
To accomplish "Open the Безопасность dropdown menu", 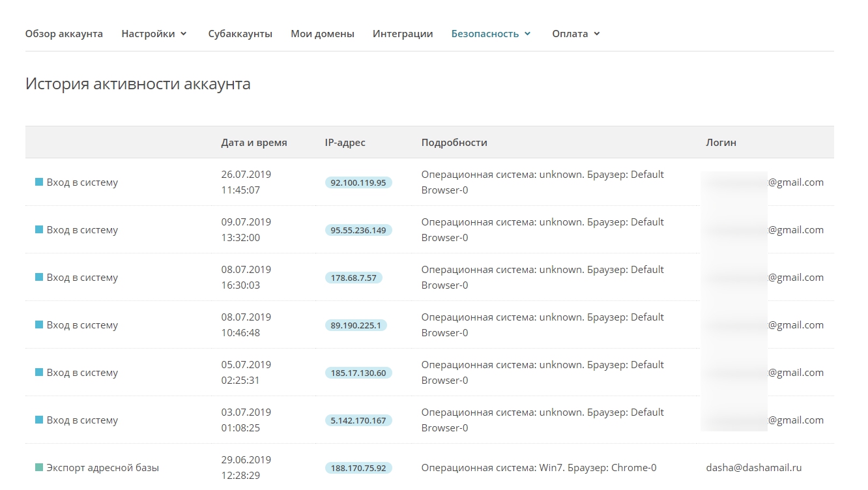I will (491, 34).
